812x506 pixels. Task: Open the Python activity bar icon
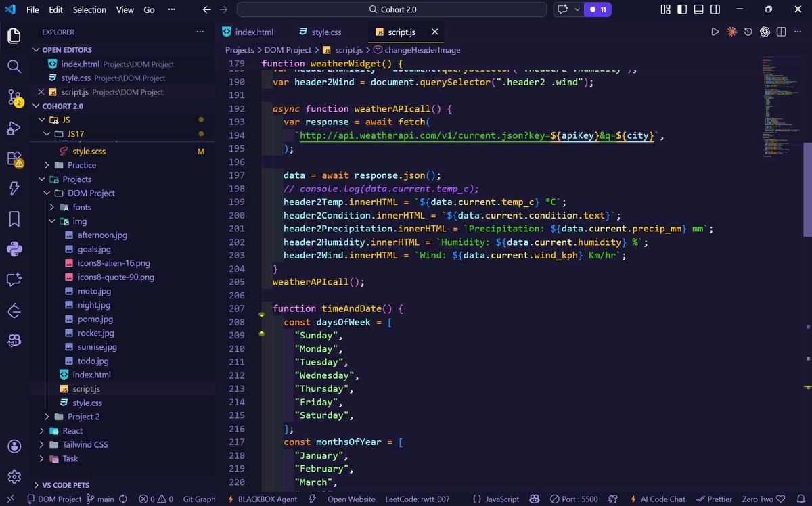14,249
